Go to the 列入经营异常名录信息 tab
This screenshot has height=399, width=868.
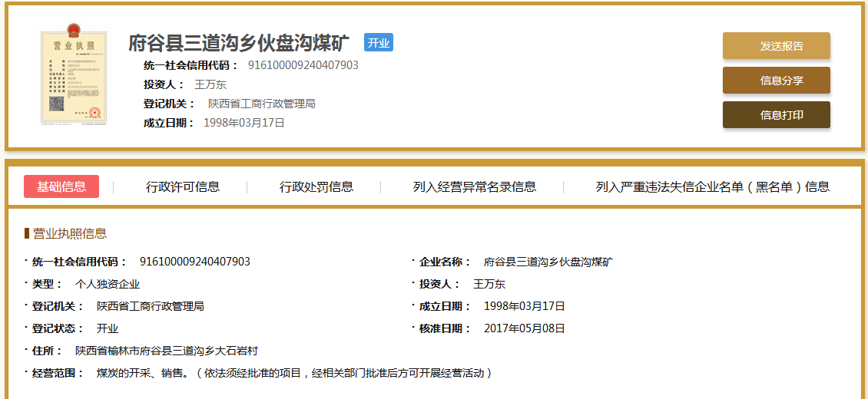(x=475, y=186)
